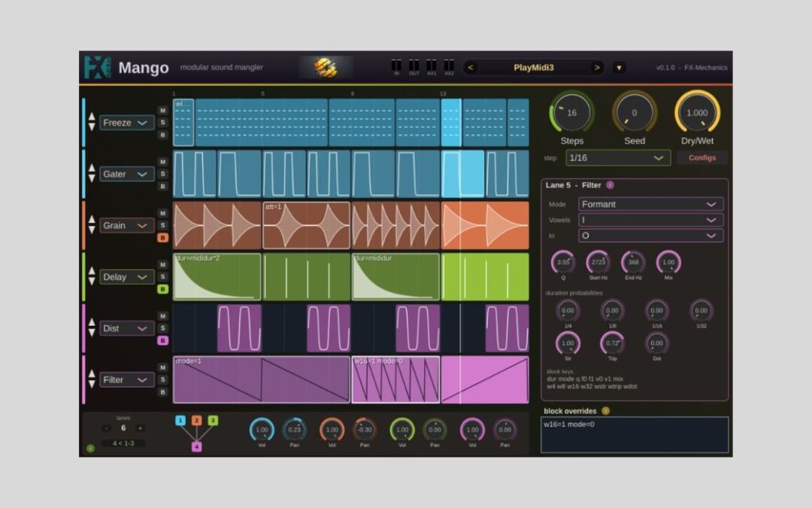Move Filter lane up with arrow
Image resolution: width=812 pixels, height=508 pixels.
pyautogui.click(x=92, y=374)
